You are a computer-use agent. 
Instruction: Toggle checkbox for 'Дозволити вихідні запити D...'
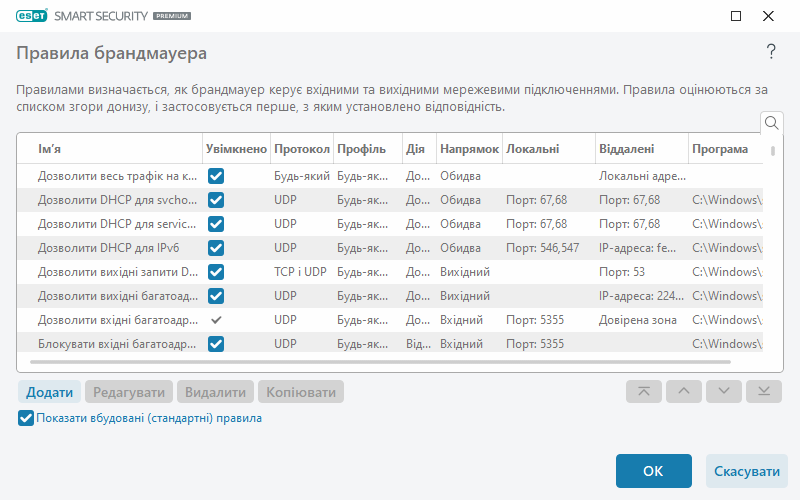216,272
